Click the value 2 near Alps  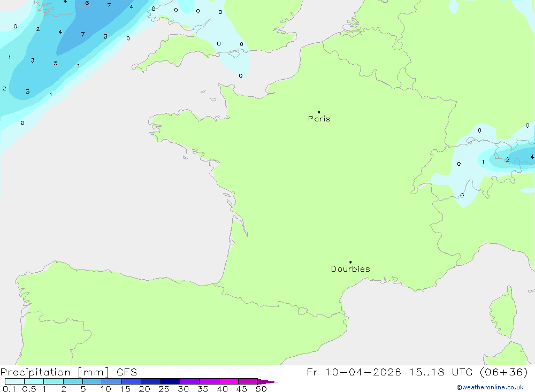[508, 160]
